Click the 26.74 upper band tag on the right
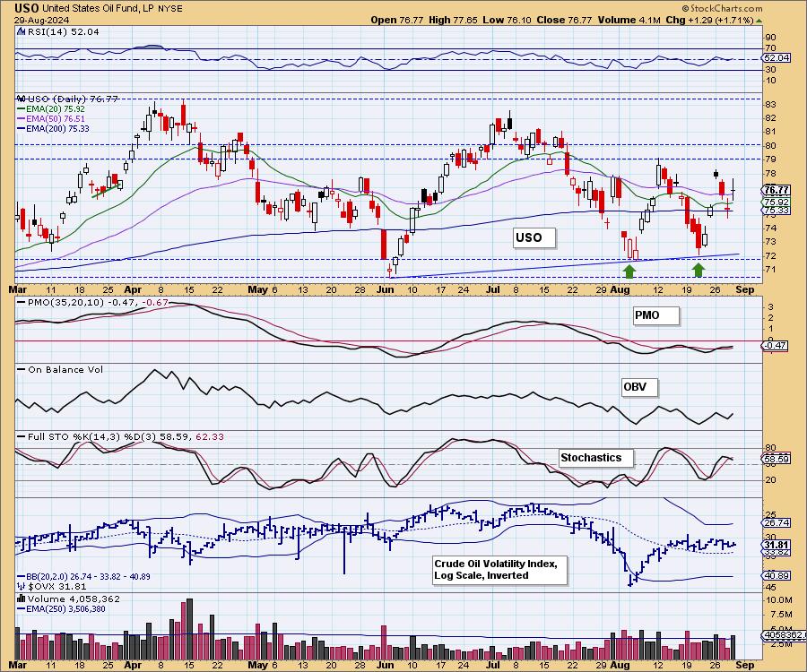This screenshot has height=672, width=807. pos(776,523)
